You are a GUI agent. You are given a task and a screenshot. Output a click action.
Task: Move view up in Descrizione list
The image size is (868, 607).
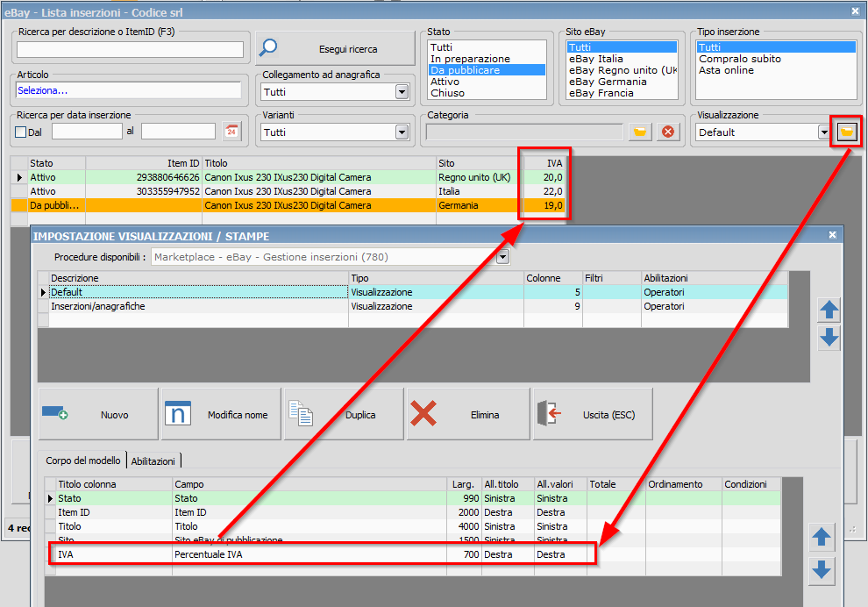pyautogui.click(x=829, y=310)
